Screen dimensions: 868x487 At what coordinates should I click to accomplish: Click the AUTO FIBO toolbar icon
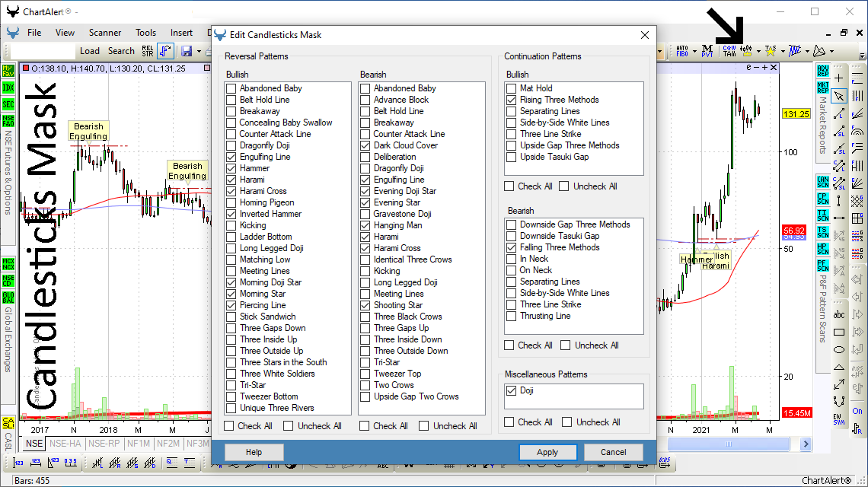coord(682,51)
